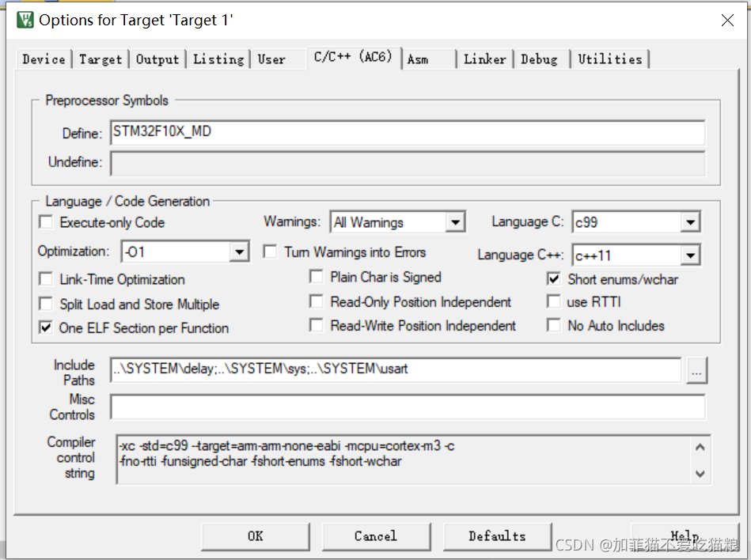Image resolution: width=751 pixels, height=560 pixels.
Task: Enable Link-Time Optimization
Action: click(46, 279)
